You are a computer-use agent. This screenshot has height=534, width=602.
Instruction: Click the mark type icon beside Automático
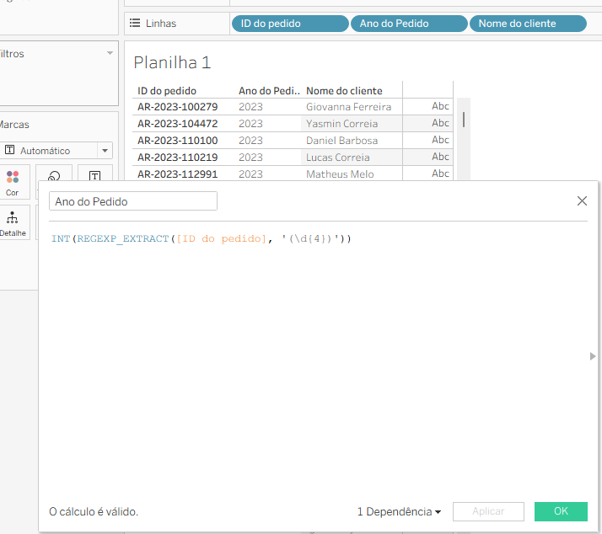pos(10,150)
